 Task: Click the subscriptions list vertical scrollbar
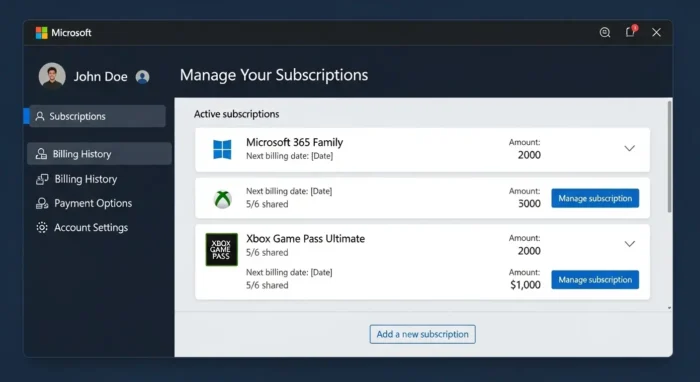pyautogui.click(x=669, y=157)
